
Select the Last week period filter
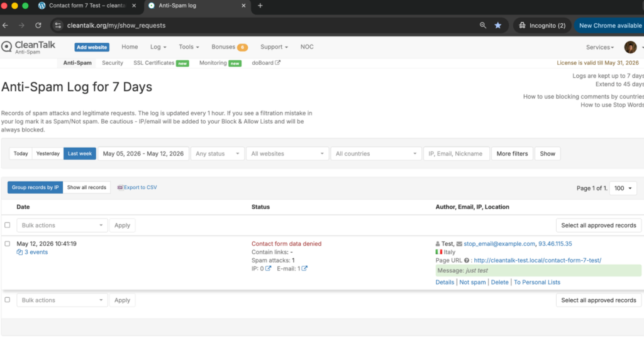pos(80,153)
